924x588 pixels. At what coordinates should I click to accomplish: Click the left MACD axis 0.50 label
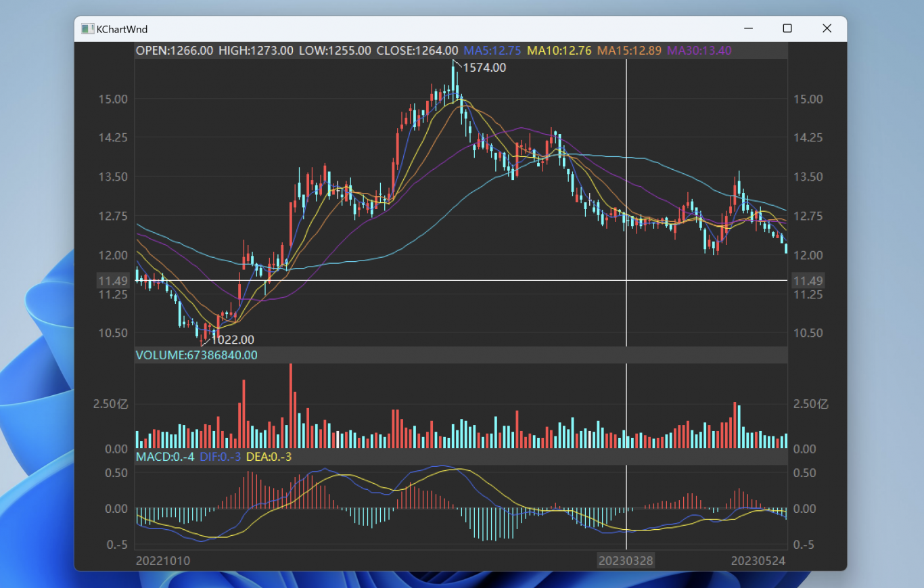117,472
